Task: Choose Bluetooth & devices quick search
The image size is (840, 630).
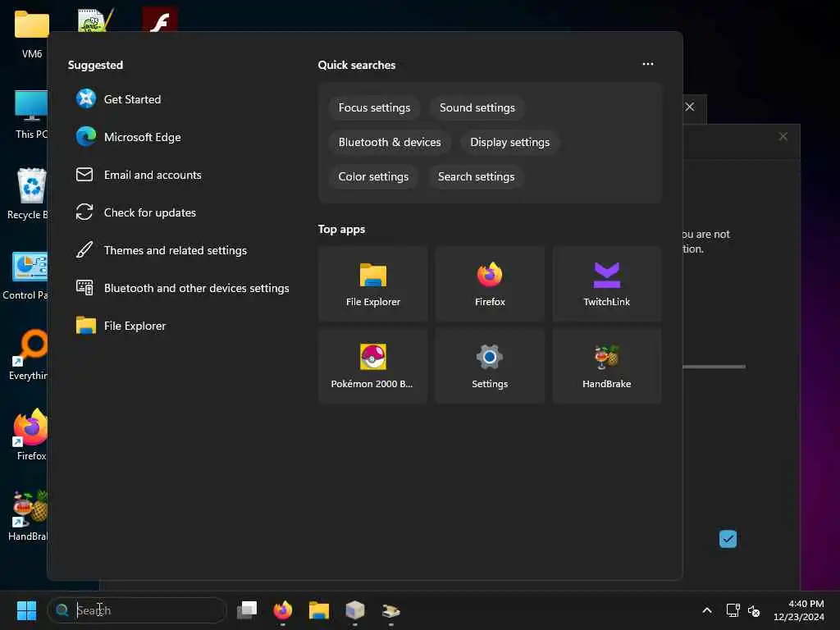Action: click(x=390, y=142)
